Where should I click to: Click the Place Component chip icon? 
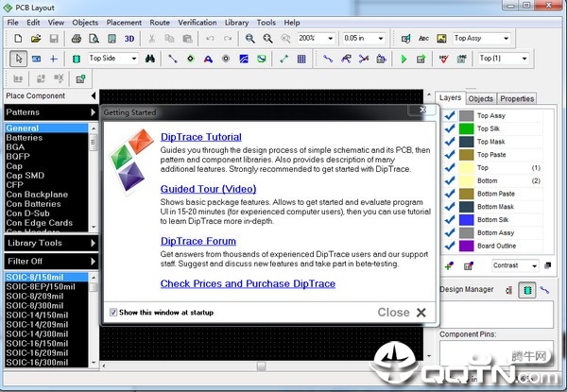click(x=77, y=59)
